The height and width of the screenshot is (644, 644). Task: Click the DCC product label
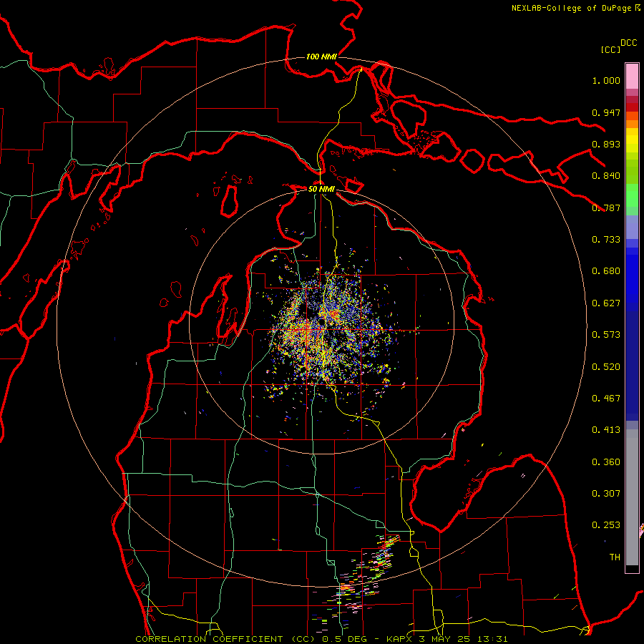pos(629,43)
